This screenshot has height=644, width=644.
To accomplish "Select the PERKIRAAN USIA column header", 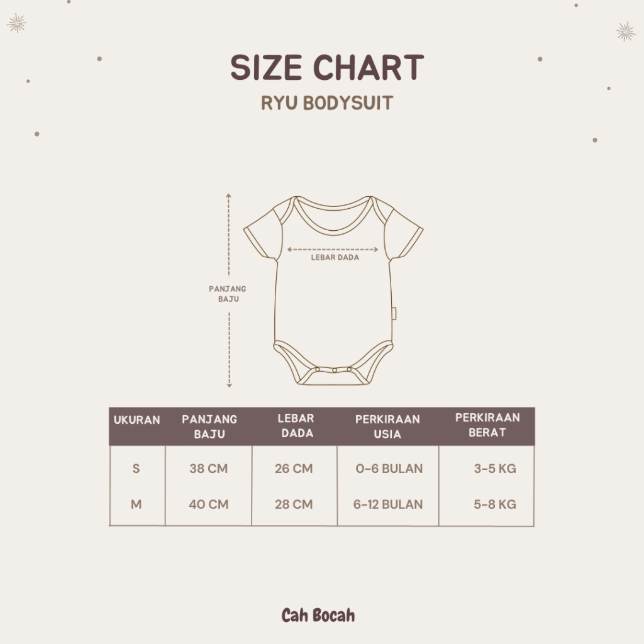I will (387, 426).
